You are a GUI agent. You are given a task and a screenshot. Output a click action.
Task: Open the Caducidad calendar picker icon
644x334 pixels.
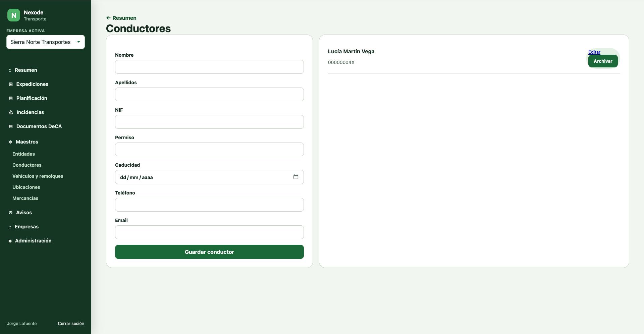tap(296, 177)
